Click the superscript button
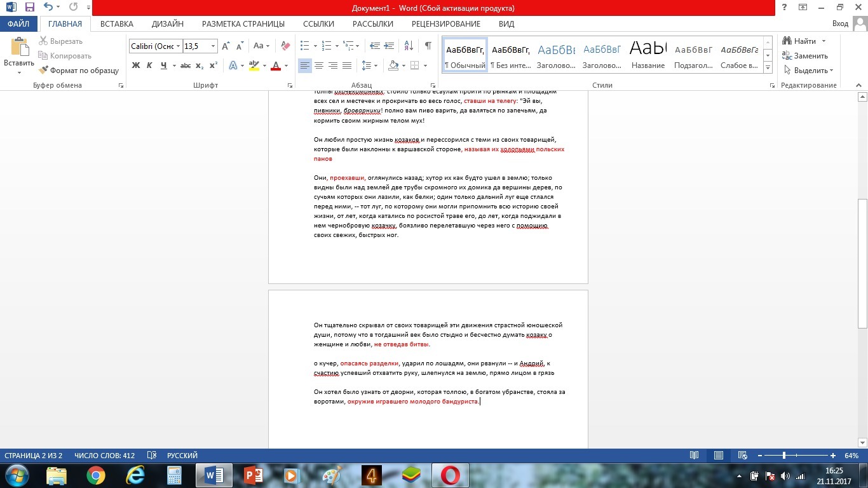 (x=214, y=65)
